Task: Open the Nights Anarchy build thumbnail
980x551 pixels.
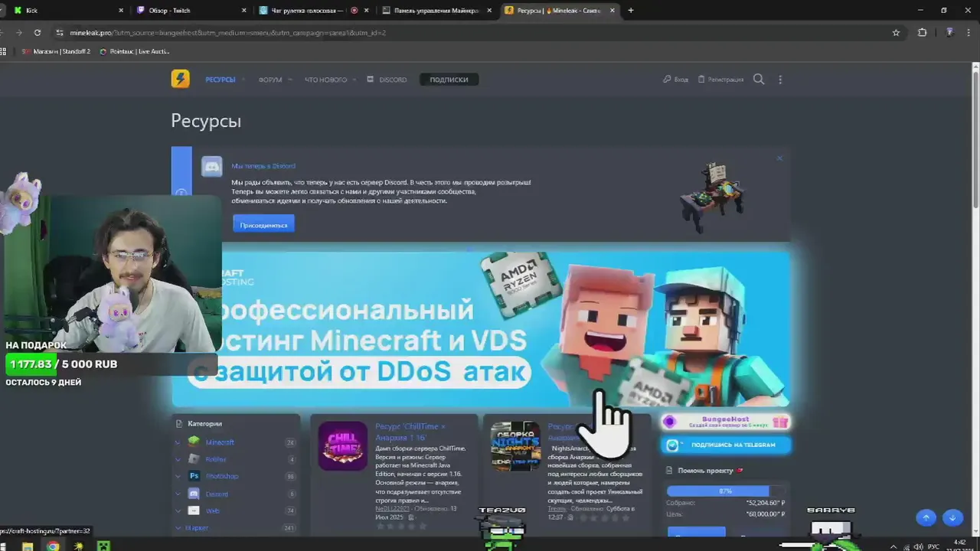Action: [515, 445]
